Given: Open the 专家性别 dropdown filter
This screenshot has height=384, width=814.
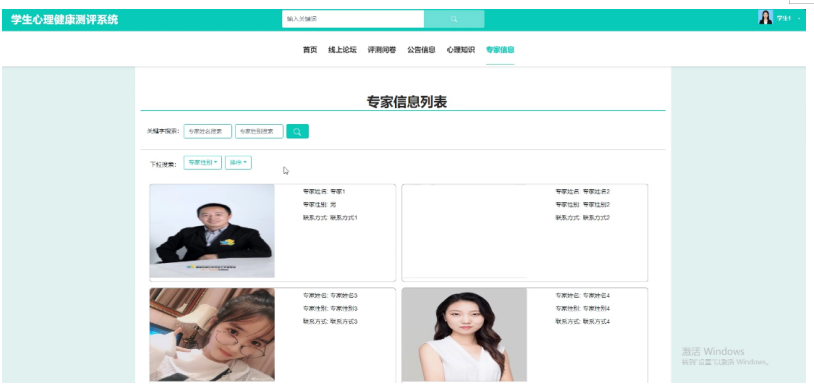Looking at the screenshot, I should [x=202, y=162].
